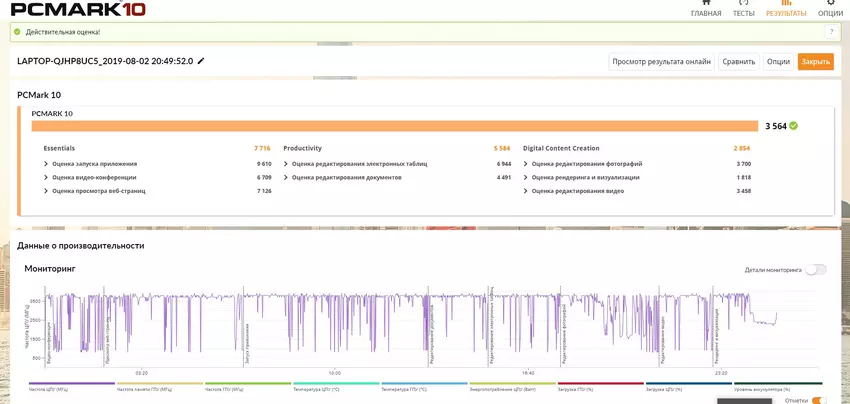850x404 pixels.
Task: Click the pencil icon to rename result
Action: [201, 61]
